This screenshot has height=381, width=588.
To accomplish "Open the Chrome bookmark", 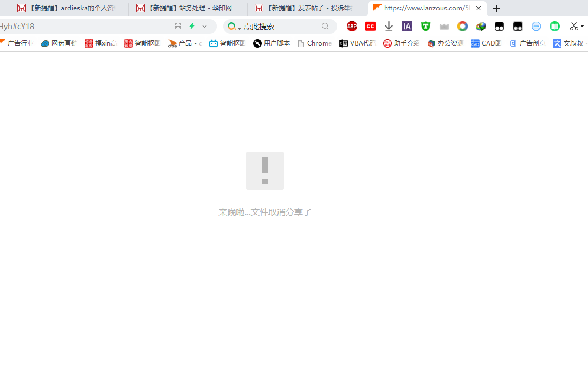I will pyautogui.click(x=315, y=43).
